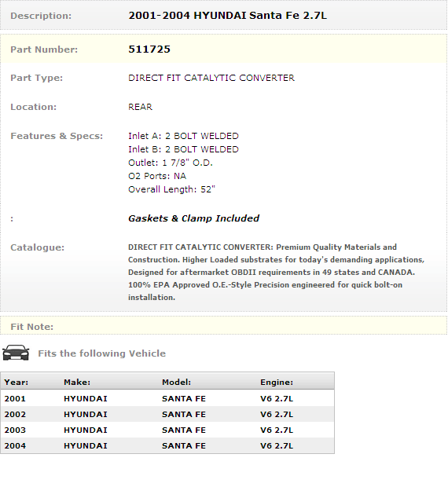448x498 pixels.
Task: Select the 2002 HYUNDAI SANTA FE row
Action: (x=167, y=414)
